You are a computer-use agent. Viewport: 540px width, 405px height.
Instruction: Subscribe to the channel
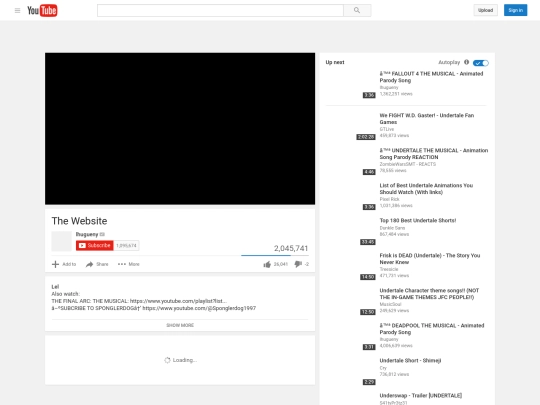(x=95, y=245)
